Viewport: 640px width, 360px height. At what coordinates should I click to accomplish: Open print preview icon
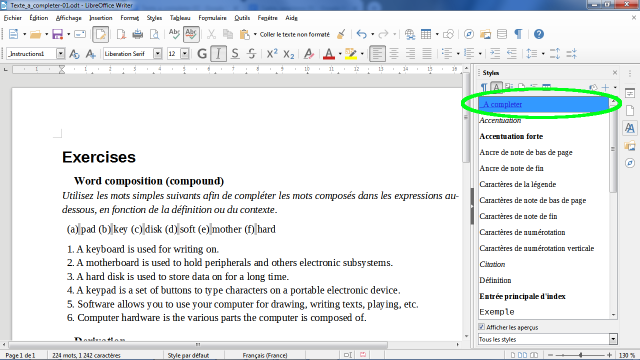(x=154, y=34)
